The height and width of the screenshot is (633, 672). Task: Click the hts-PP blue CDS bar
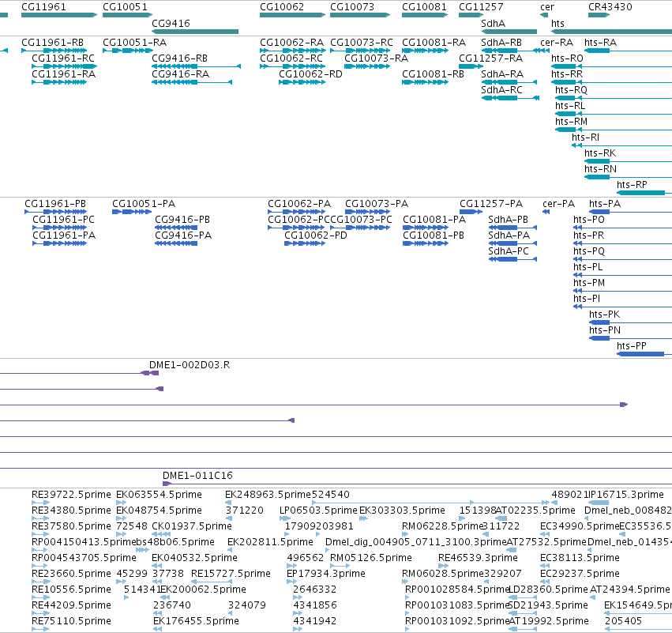pyautogui.click(x=640, y=354)
